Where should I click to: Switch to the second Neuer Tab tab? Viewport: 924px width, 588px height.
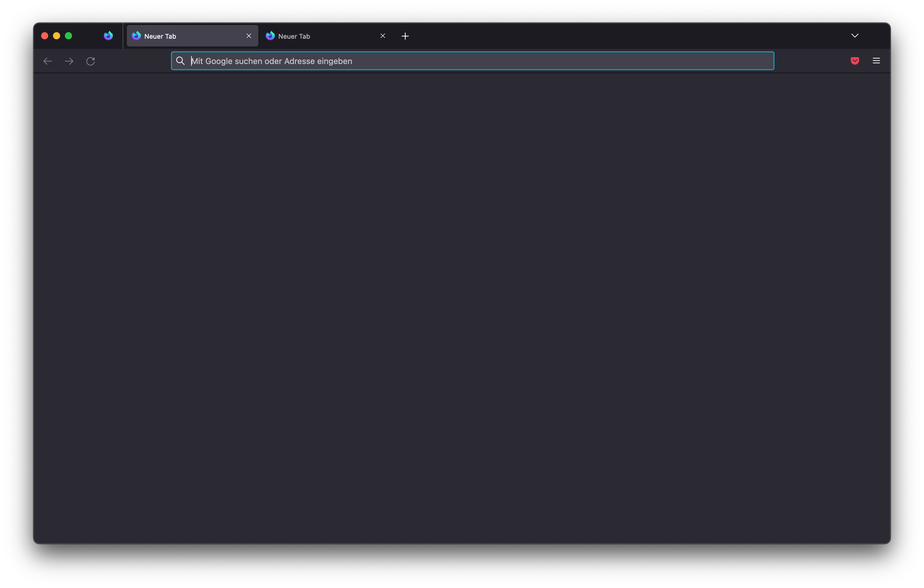coord(326,36)
